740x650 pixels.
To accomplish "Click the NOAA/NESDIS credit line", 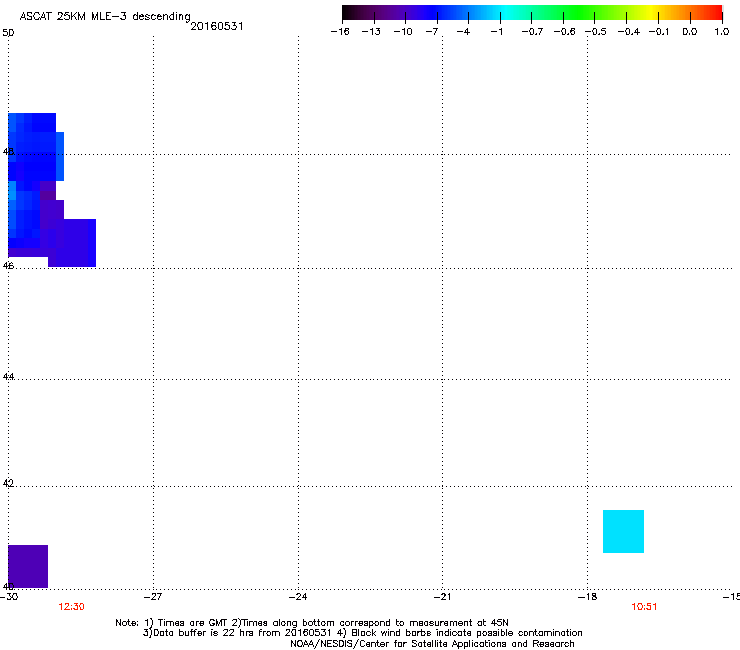I will [432, 644].
